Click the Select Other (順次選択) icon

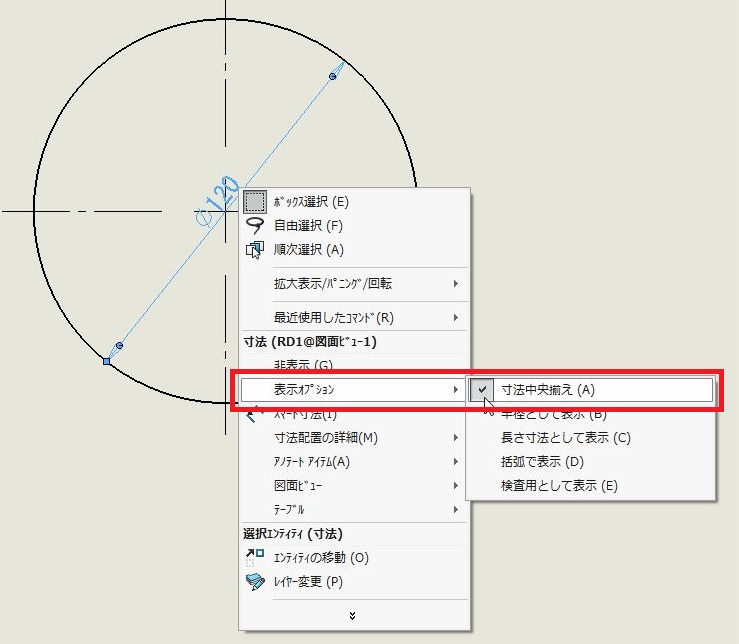(255, 250)
